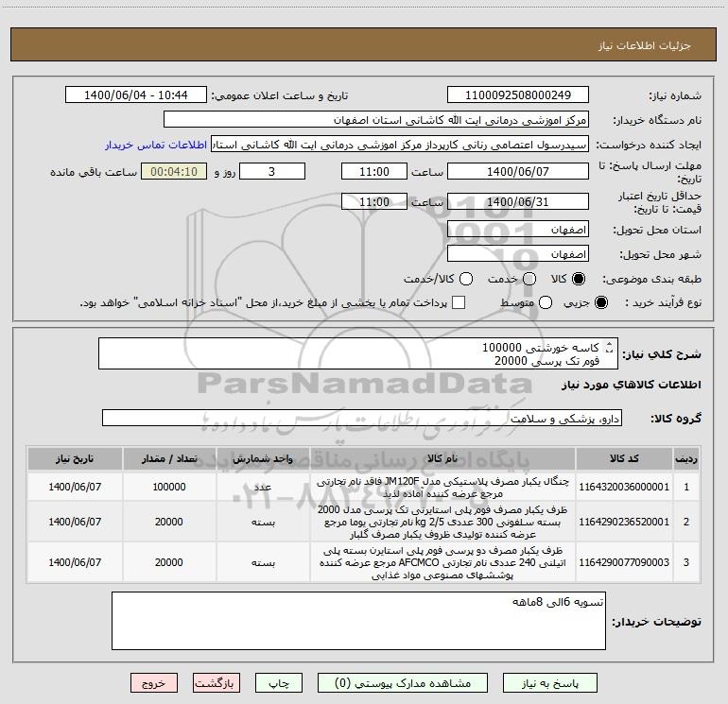Select the کالا/خدمت radio button
Screen dimensions: 728x704
click(466, 279)
